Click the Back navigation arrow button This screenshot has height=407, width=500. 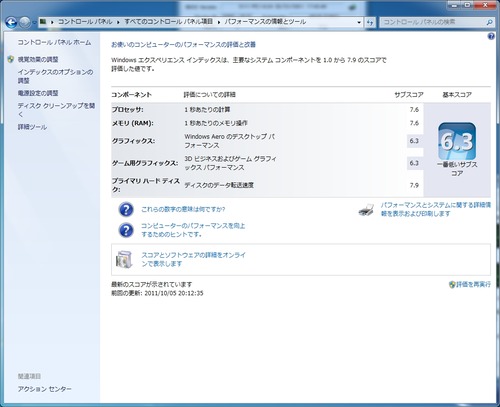click(x=11, y=22)
